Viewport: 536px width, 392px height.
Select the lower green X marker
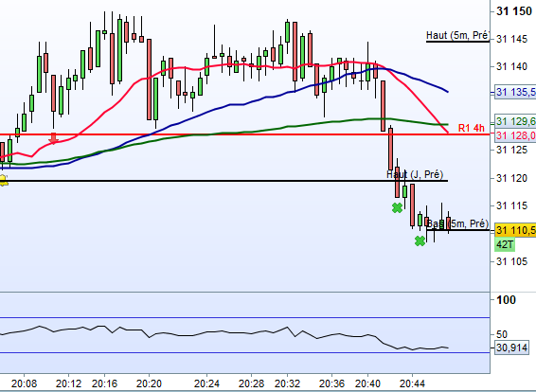click(x=420, y=241)
